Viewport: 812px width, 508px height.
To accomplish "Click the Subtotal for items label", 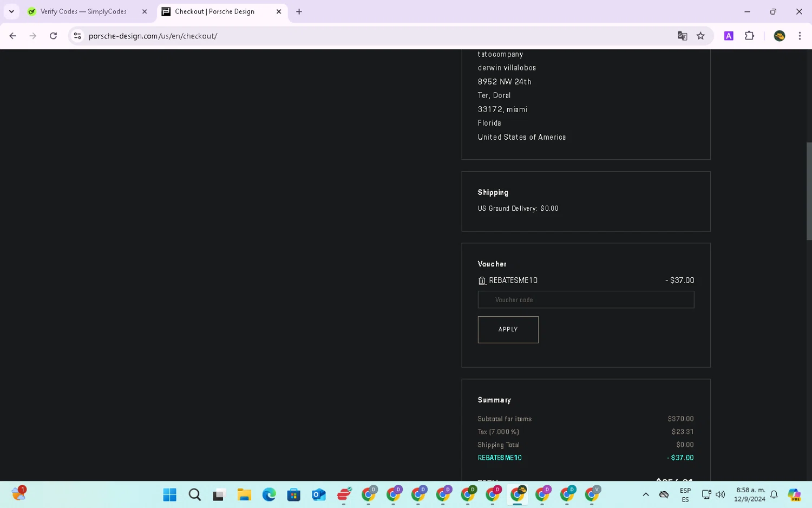I will click(x=505, y=419).
